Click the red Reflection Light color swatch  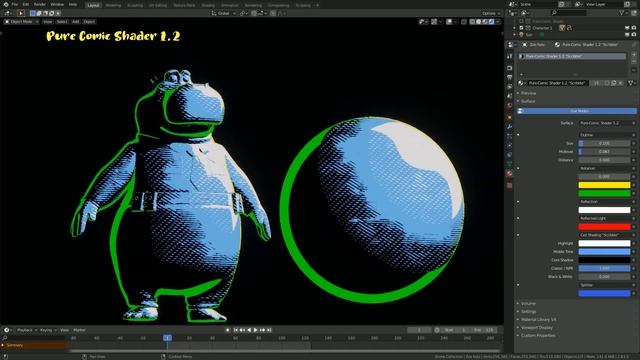pyautogui.click(x=604, y=227)
